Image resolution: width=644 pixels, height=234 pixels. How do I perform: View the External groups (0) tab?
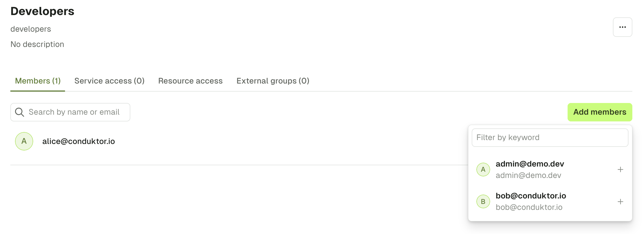(273, 81)
